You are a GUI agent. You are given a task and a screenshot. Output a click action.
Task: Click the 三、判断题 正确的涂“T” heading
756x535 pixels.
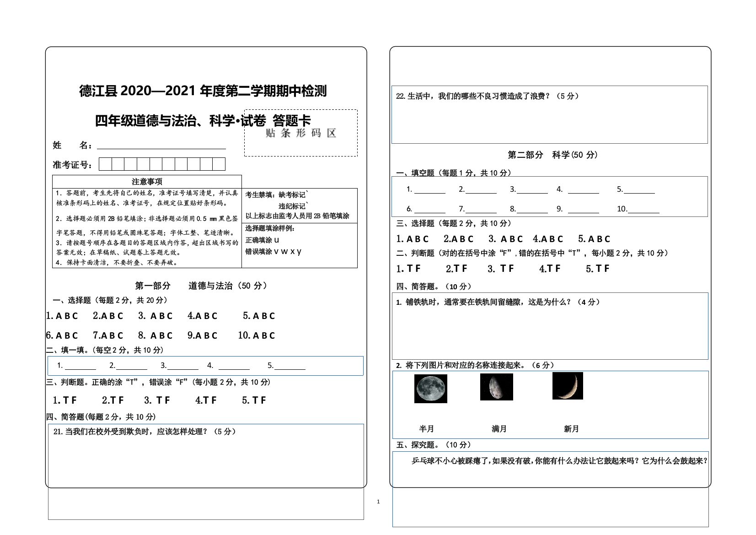[x=158, y=382]
